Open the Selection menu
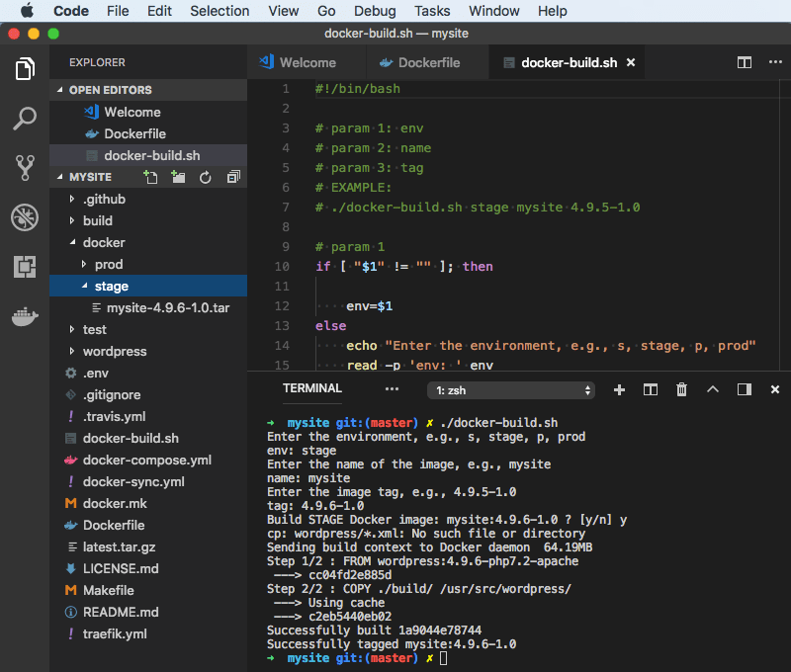This screenshot has height=672, width=791. point(220,11)
